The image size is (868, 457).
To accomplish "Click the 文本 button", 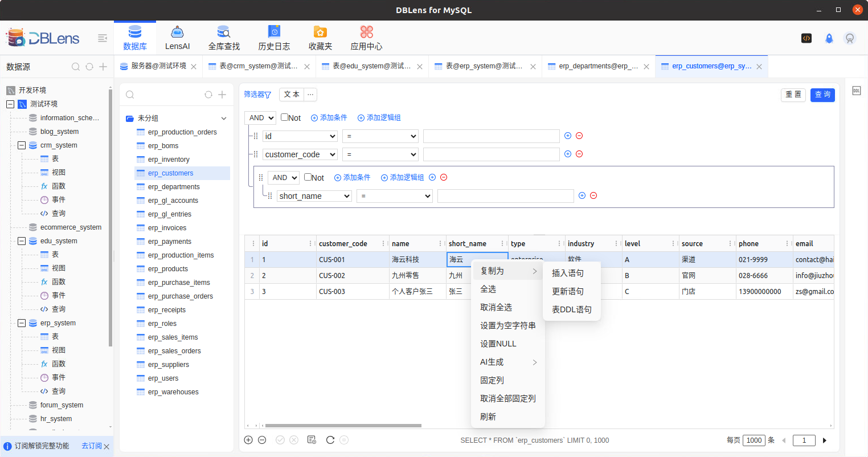I will [x=292, y=95].
